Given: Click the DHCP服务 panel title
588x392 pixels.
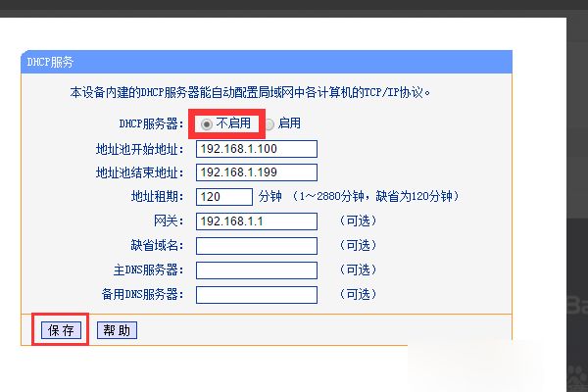Looking at the screenshot, I should (x=50, y=62).
